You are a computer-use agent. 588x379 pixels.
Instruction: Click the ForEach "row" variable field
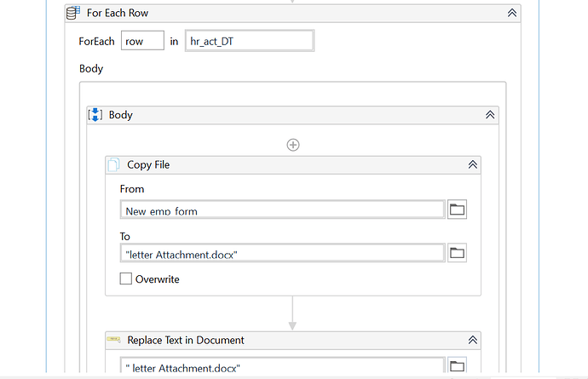point(142,41)
